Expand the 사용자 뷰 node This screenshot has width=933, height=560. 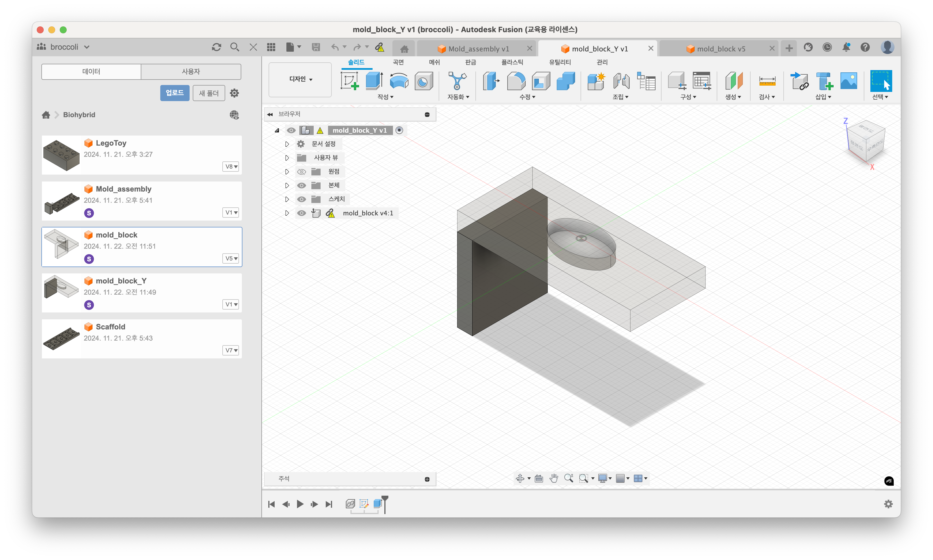(x=287, y=158)
